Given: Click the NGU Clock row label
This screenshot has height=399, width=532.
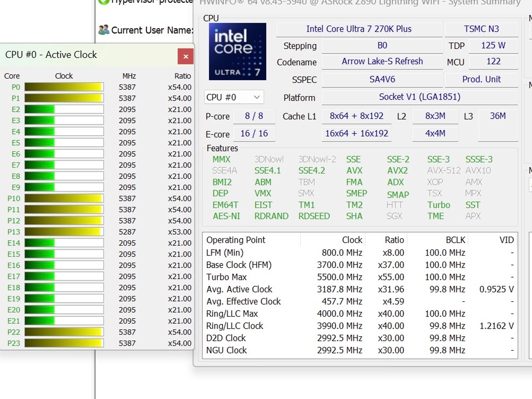Looking at the screenshot, I should 226,350.
